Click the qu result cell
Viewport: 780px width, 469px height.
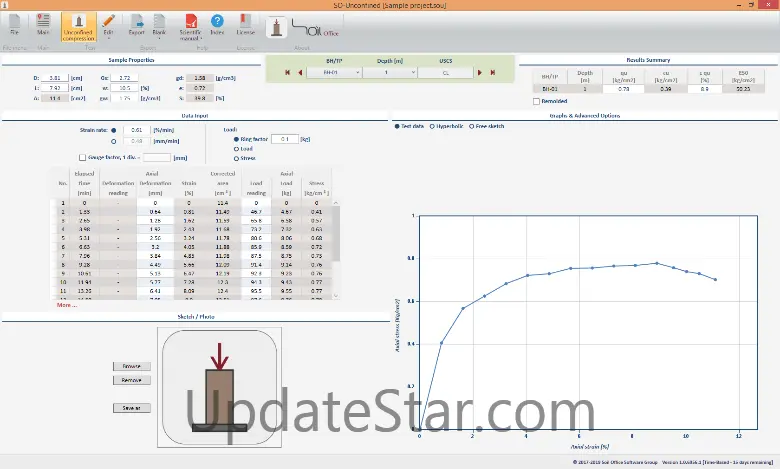(623, 89)
